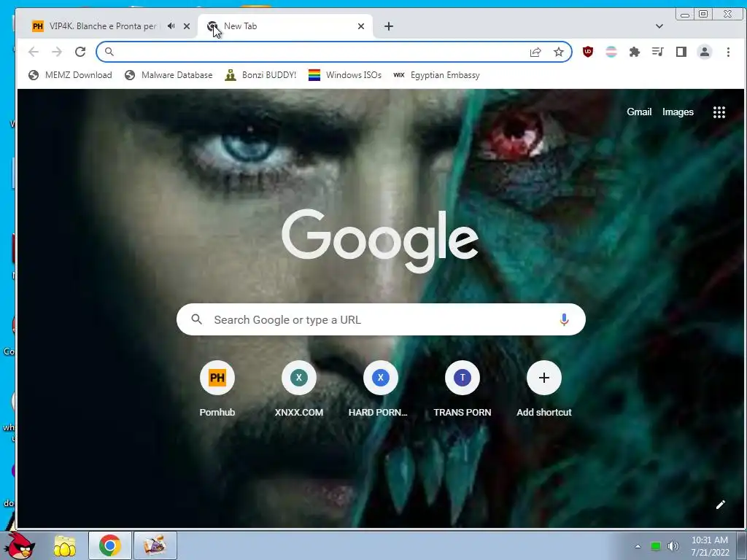Click the Gmail link
Image resolution: width=747 pixels, height=560 pixels.
pyautogui.click(x=639, y=112)
